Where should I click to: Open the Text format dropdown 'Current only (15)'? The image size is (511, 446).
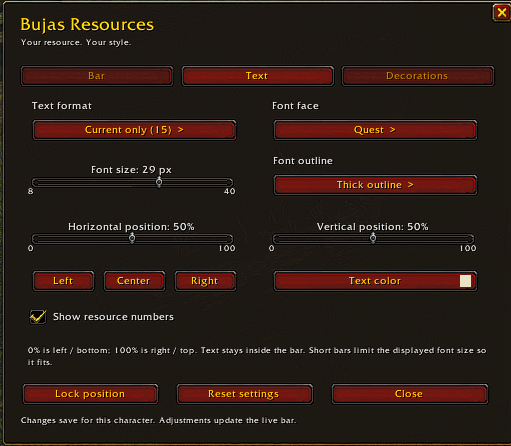coord(134,130)
